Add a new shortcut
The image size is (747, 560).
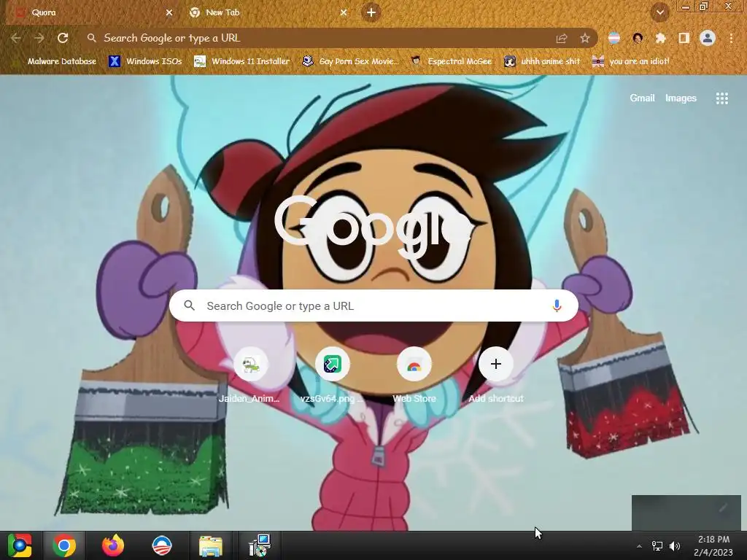496,376
